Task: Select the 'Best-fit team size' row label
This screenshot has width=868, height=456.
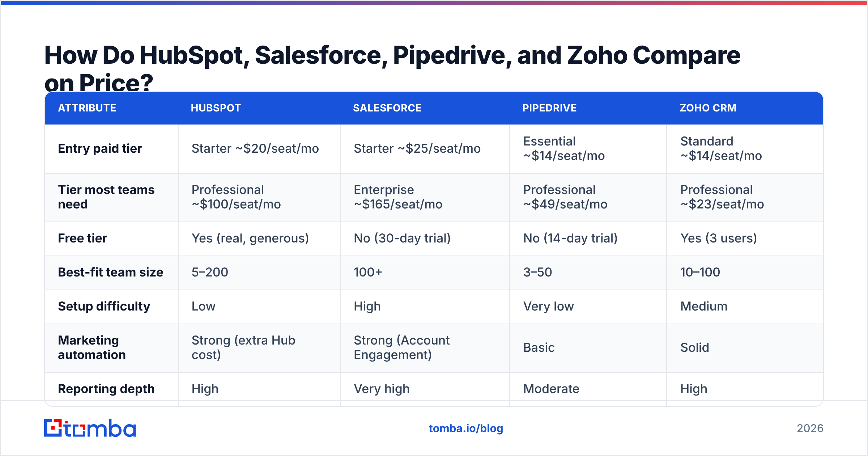Action: point(111,272)
